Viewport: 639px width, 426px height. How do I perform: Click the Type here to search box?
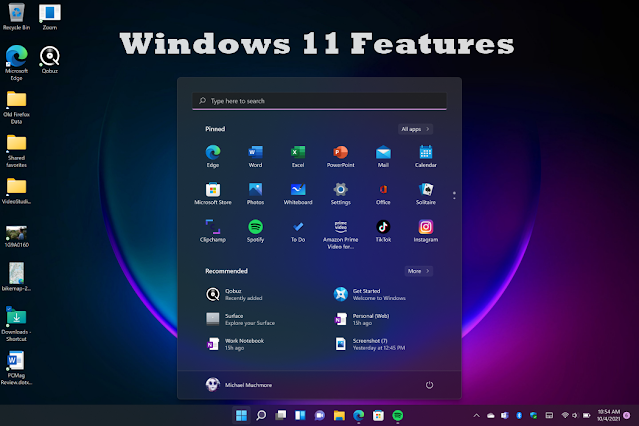(320, 101)
